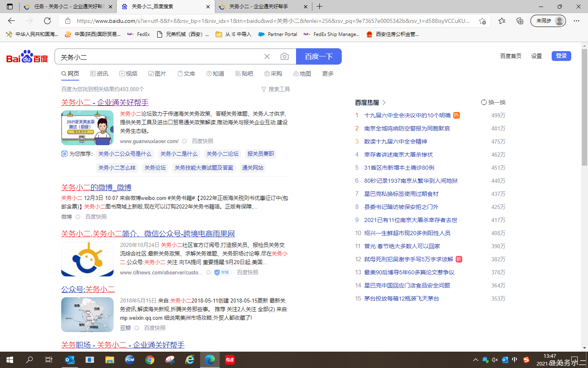Open the PDM app from the taskbar
Screen dimensions: 588x368
click(130, 360)
